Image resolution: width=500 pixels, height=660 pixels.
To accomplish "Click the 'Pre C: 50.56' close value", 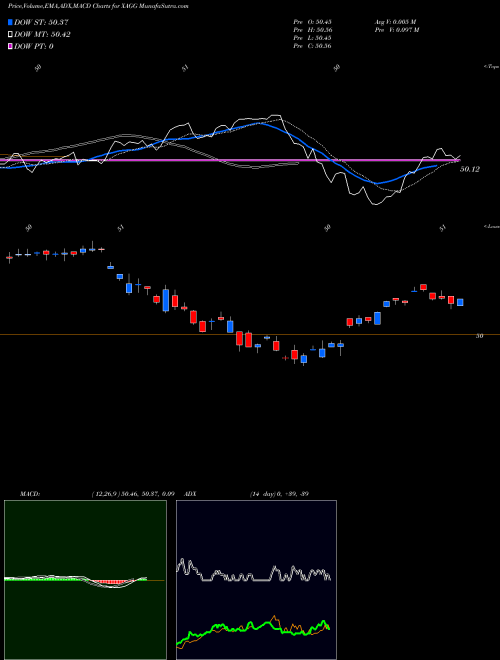I will click(x=312, y=46).
